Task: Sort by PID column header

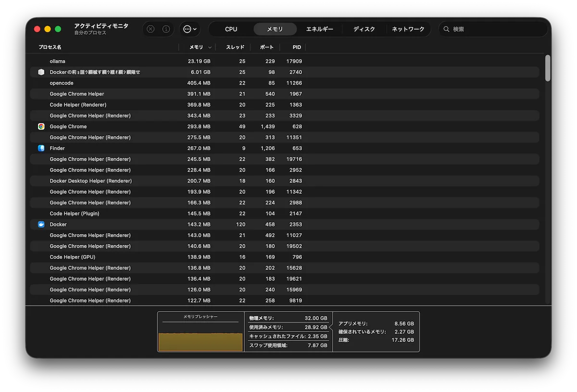Action: [297, 47]
